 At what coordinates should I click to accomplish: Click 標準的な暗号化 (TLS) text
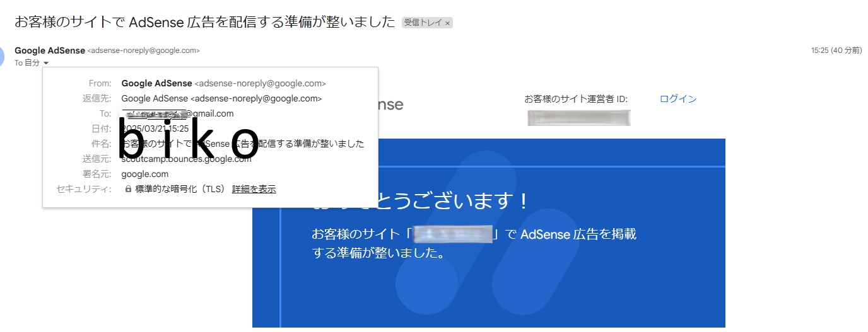click(x=180, y=189)
